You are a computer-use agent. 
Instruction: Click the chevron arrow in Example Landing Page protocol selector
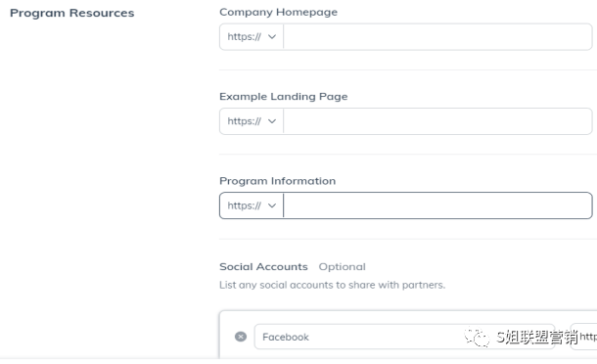coord(272,121)
